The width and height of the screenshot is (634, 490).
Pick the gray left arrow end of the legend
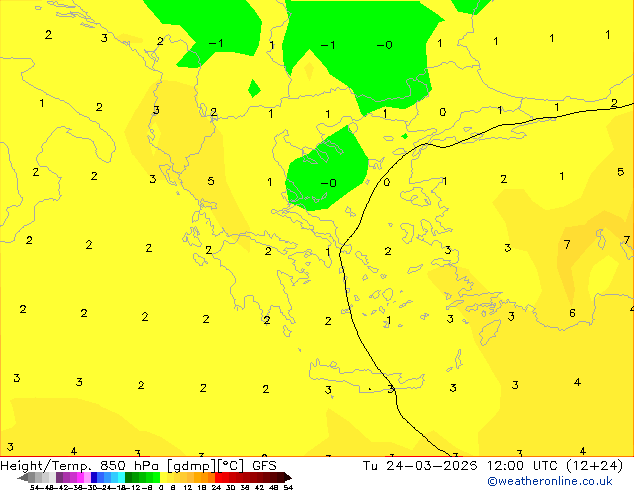(23, 478)
